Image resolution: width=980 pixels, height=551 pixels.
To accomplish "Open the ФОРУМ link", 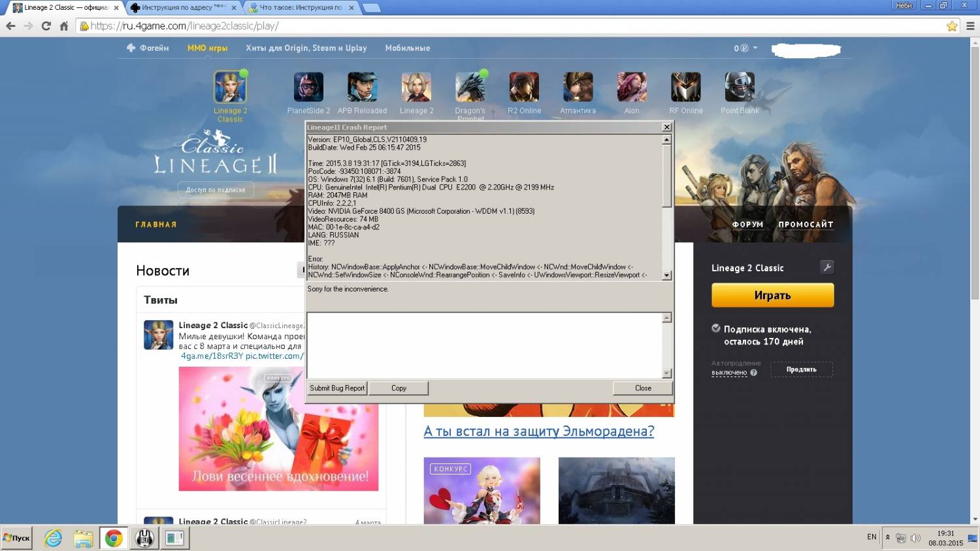I will click(747, 224).
